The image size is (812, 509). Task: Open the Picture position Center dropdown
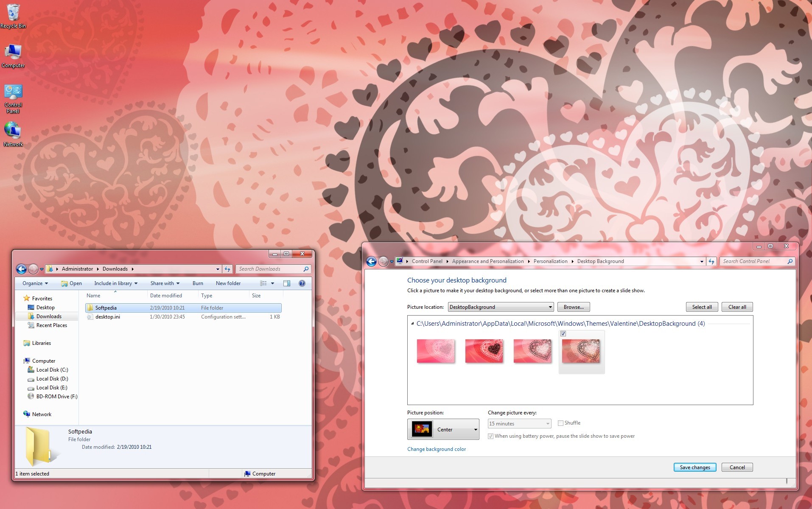pos(443,429)
